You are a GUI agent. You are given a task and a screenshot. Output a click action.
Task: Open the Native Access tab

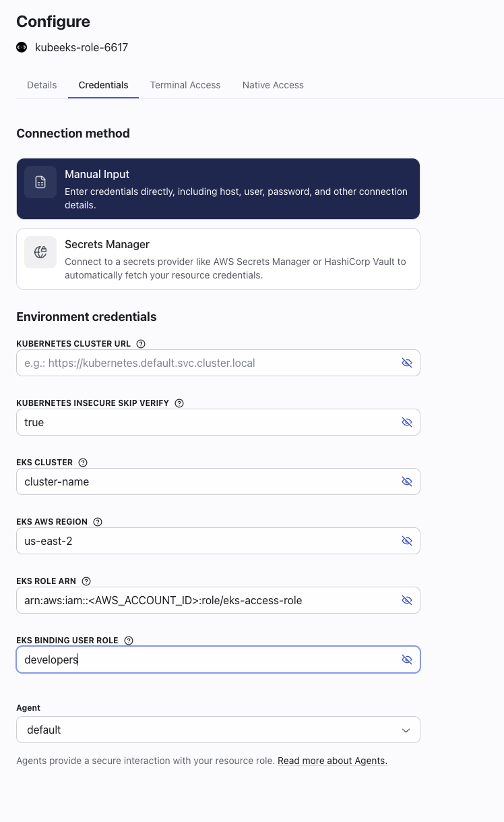pos(273,85)
